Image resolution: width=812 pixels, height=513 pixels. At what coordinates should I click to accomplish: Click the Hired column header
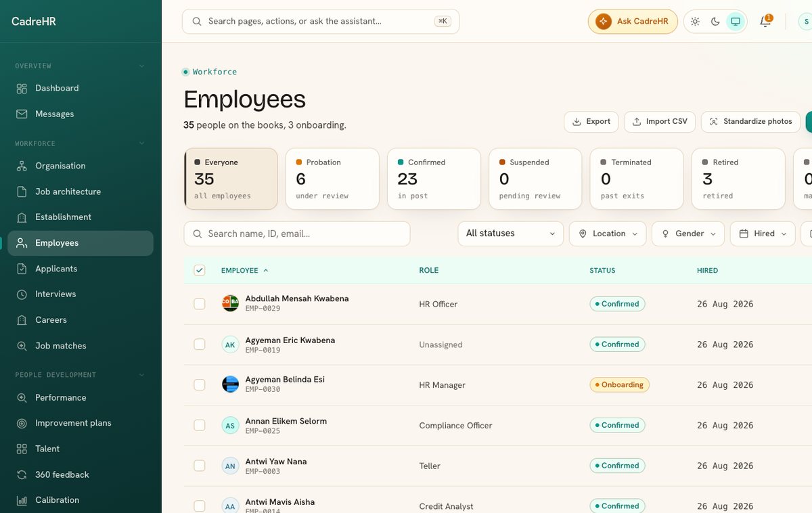pyautogui.click(x=708, y=270)
